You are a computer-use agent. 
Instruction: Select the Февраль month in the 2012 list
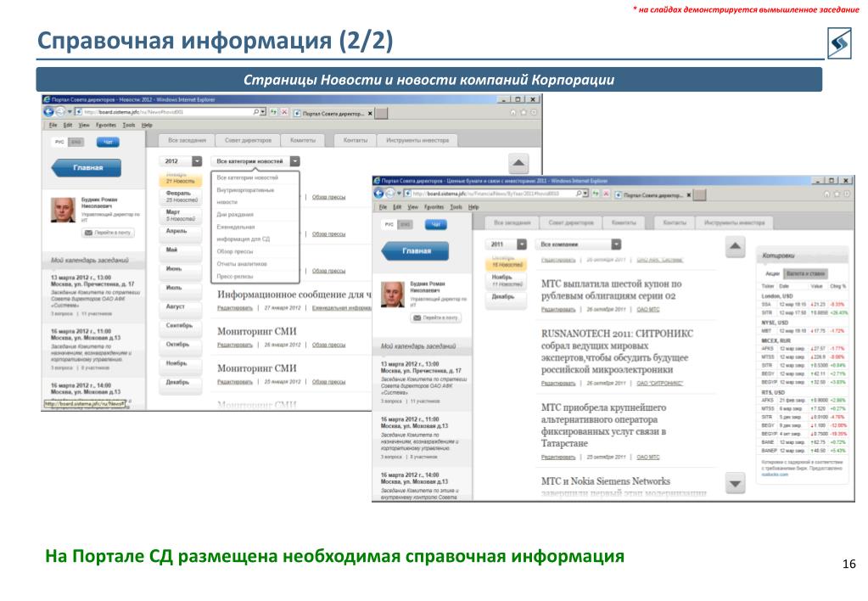pos(181,197)
